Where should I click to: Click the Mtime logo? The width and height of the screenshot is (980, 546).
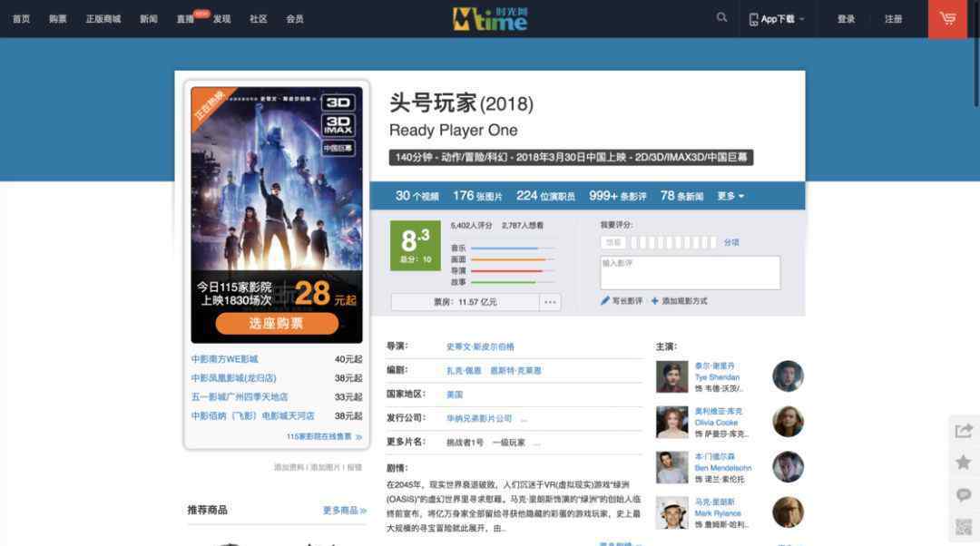(490, 19)
